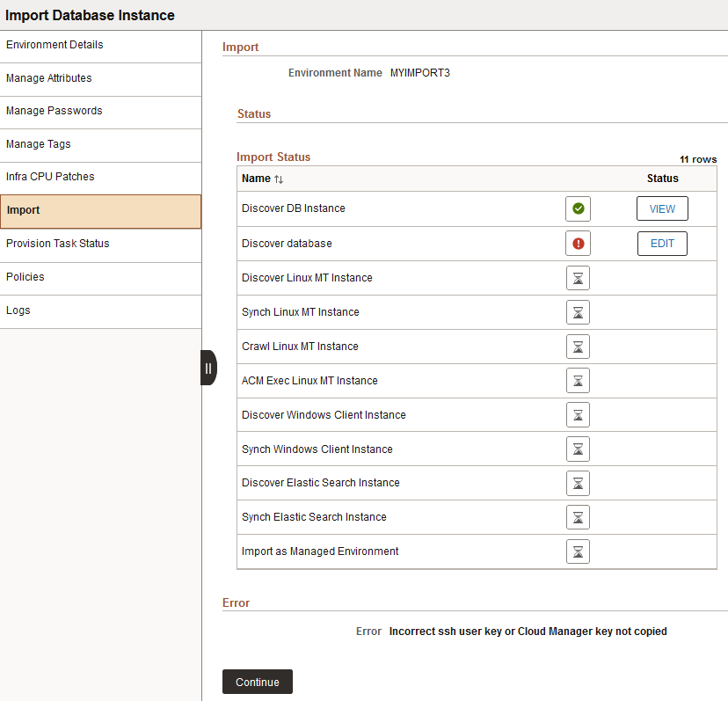Click the Discover Elastic Search Instance row name
Screen dimensions: 728x701
click(x=320, y=483)
